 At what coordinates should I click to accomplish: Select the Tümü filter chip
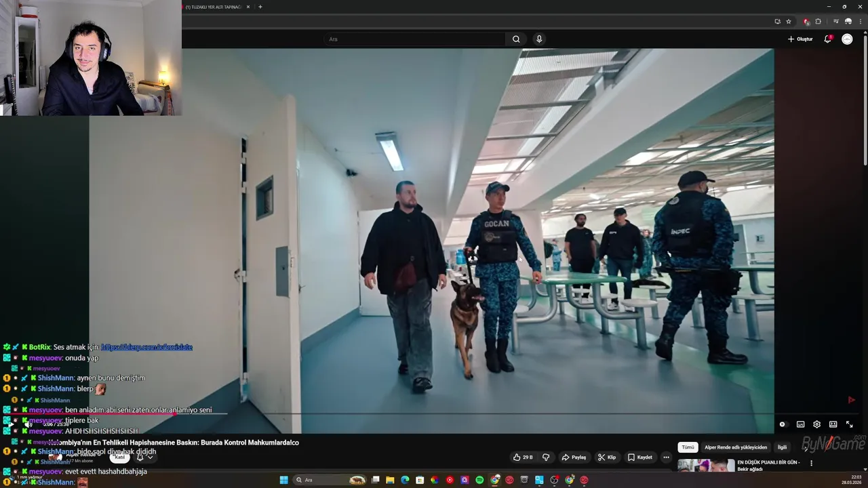pyautogui.click(x=688, y=447)
